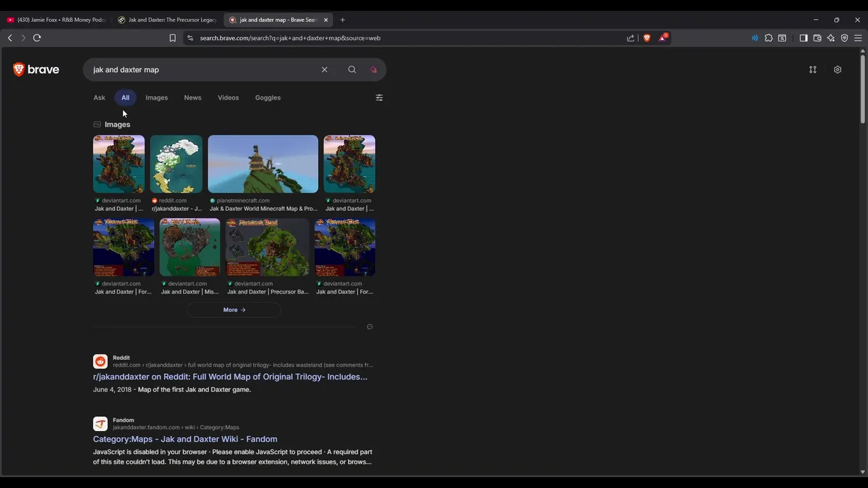This screenshot has width=868, height=488.
Task: Open the Precursor Basin deviantart thumbnail
Action: 267,247
